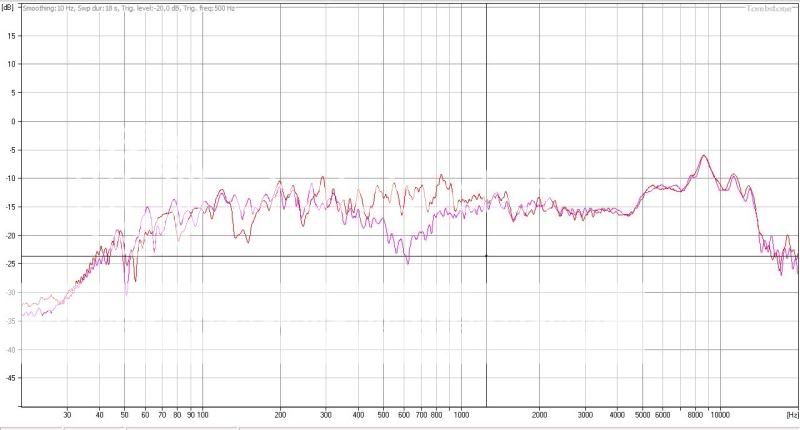Click the 10000 label on the frequency axis
The width and height of the screenshot is (800, 430).
(720, 413)
